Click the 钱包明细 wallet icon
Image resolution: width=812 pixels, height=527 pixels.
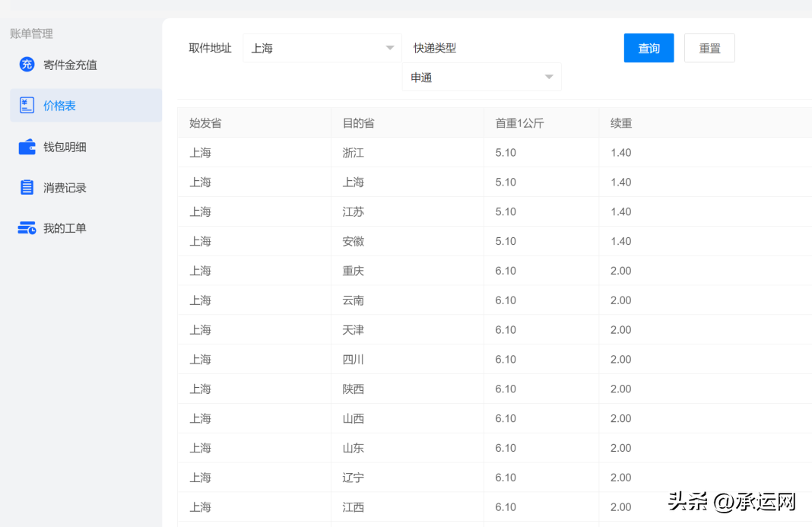click(x=27, y=147)
